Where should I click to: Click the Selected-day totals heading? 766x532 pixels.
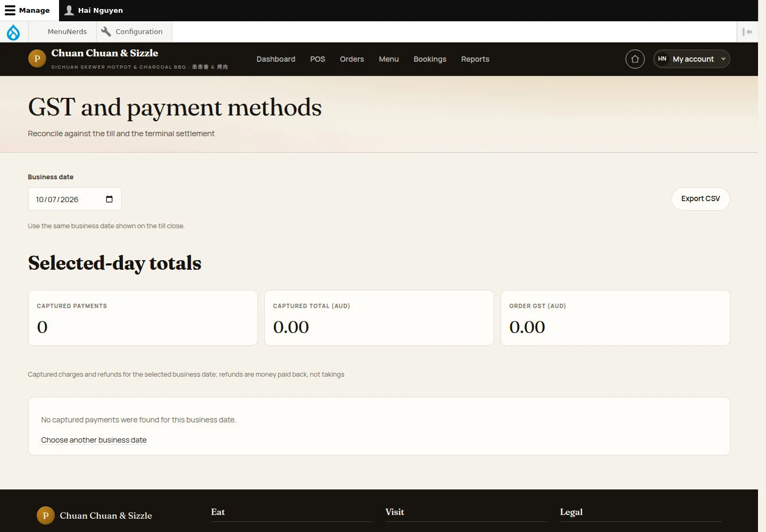[115, 263]
